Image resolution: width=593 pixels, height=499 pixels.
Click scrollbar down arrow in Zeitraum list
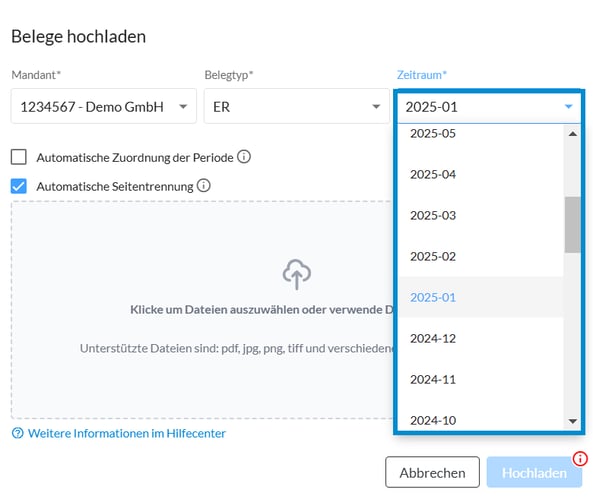pos(573,421)
